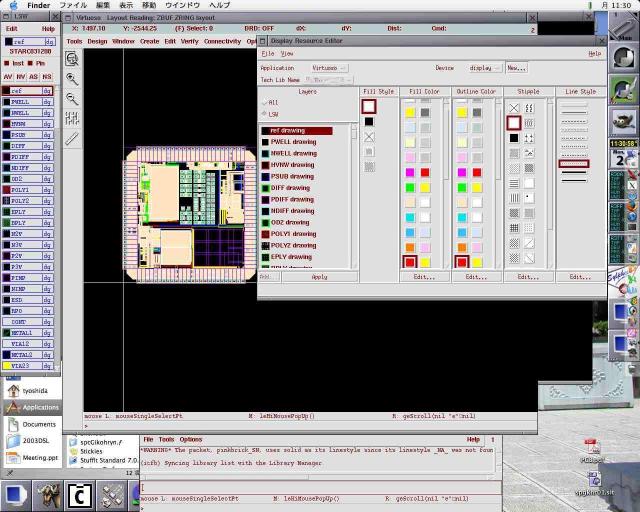Open Finder from the bottom dock

[16, 495]
